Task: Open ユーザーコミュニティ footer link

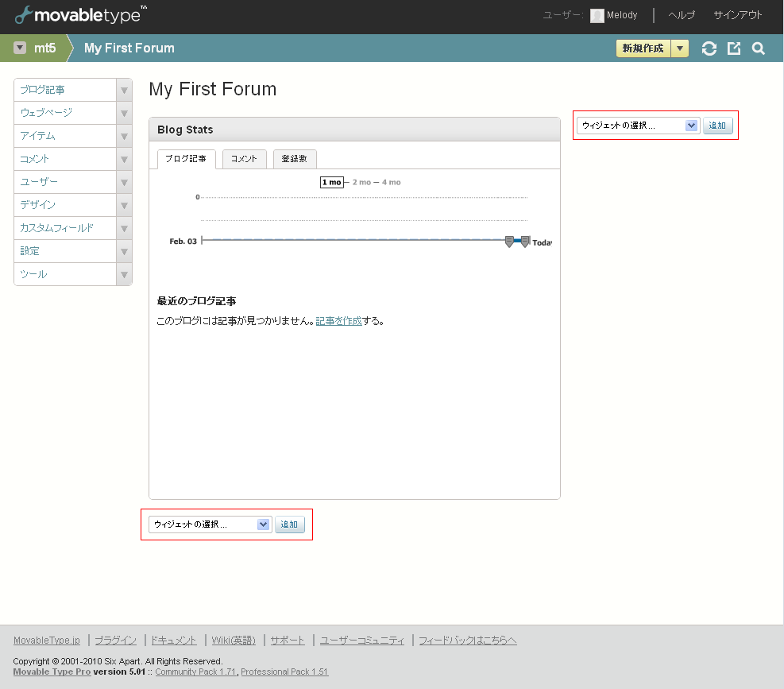Action: tap(362, 641)
